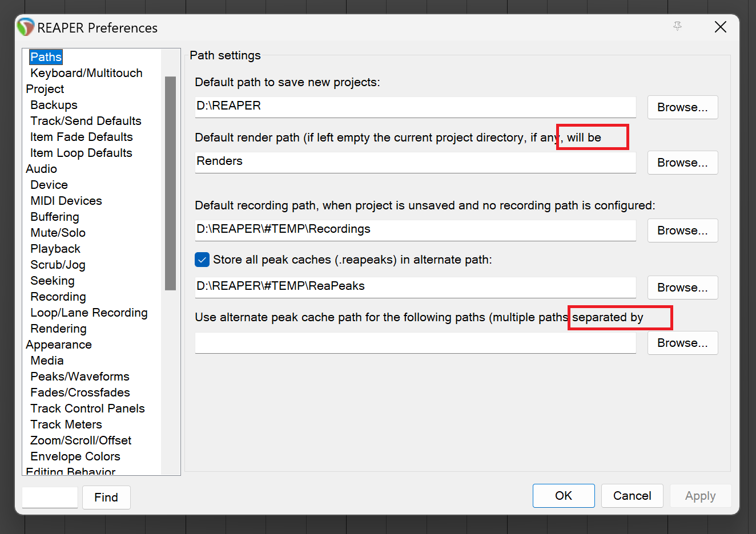756x534 pixels.
Task: Browse for the paths that use alternate peak cache
Action: (682, 343)
